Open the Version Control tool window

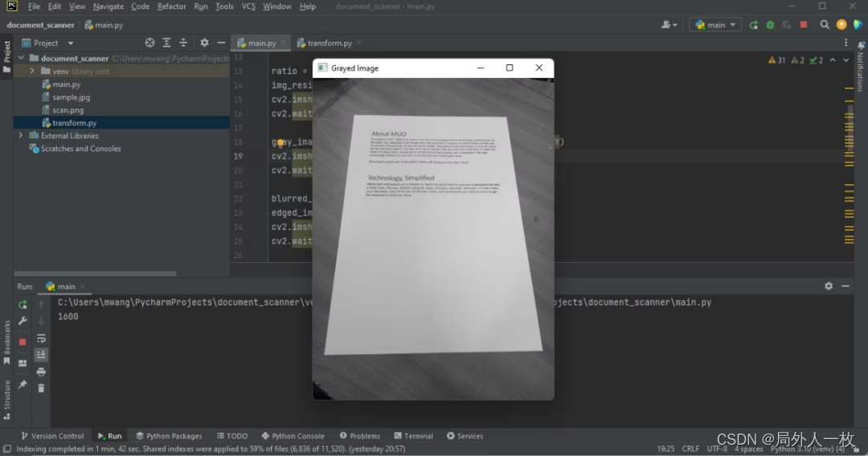point(52,436)
